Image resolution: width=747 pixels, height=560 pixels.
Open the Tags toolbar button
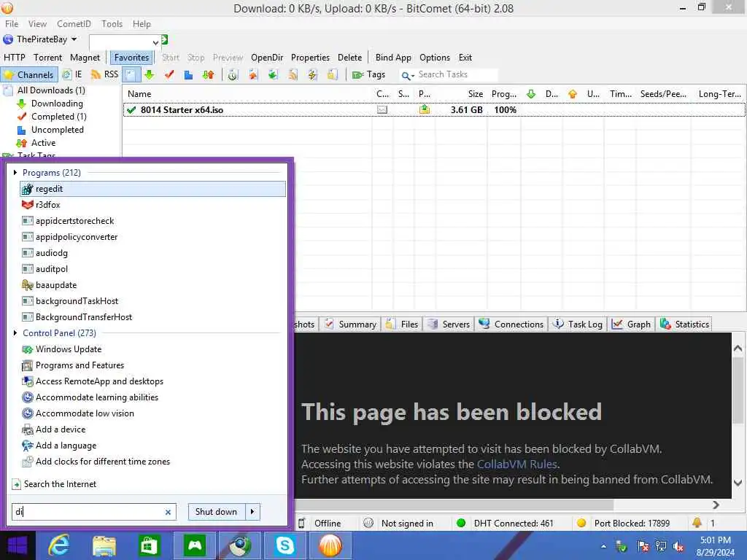click(368, 75)
